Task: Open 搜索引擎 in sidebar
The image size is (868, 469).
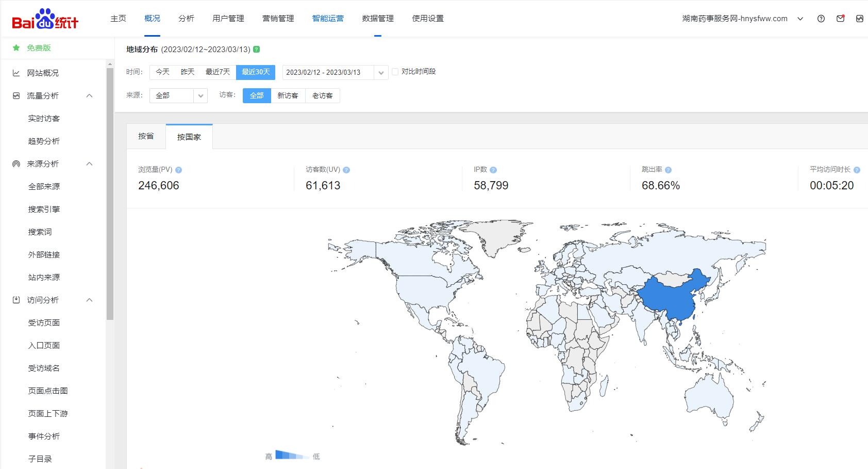Action: (x=44, y=209)
